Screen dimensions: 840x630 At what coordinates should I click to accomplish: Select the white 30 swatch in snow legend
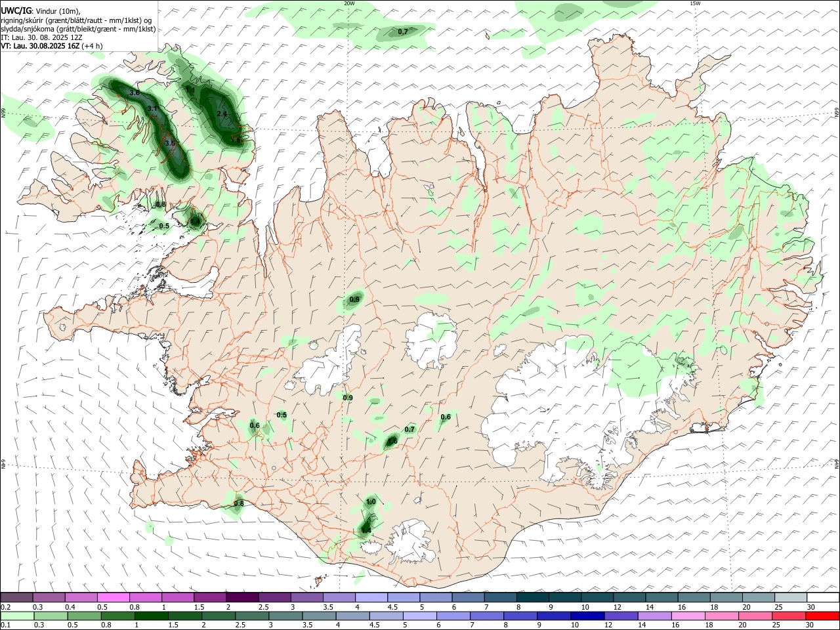[x=822, y=598]
